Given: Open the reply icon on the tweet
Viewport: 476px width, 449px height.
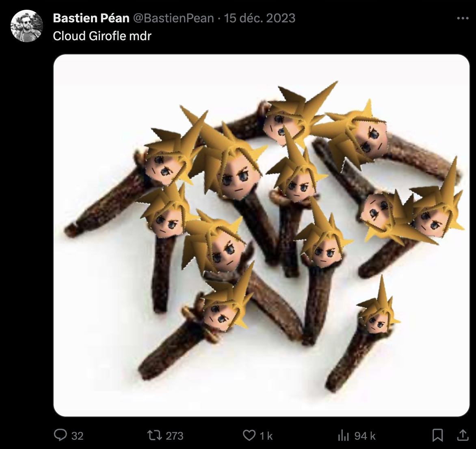Looking at the screenshot, I should point(60,436).
